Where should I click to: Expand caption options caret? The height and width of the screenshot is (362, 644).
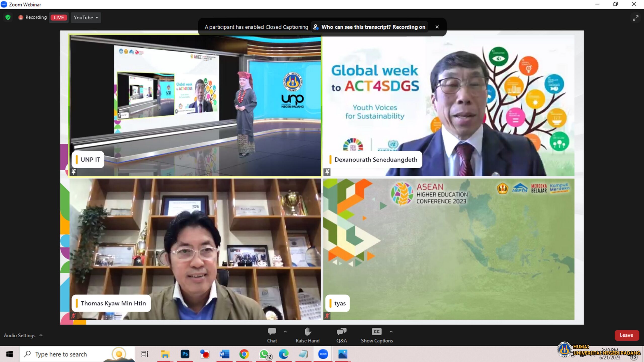(x=391, y=332)
